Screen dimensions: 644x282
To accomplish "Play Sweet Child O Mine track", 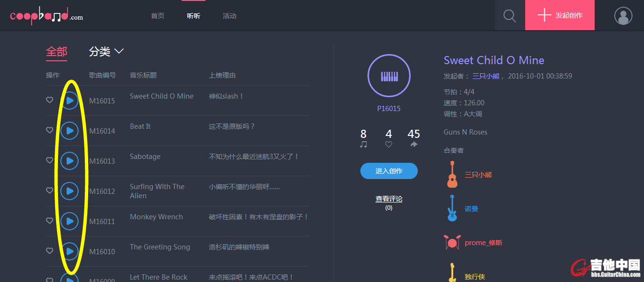I will [x=70, y=101].
